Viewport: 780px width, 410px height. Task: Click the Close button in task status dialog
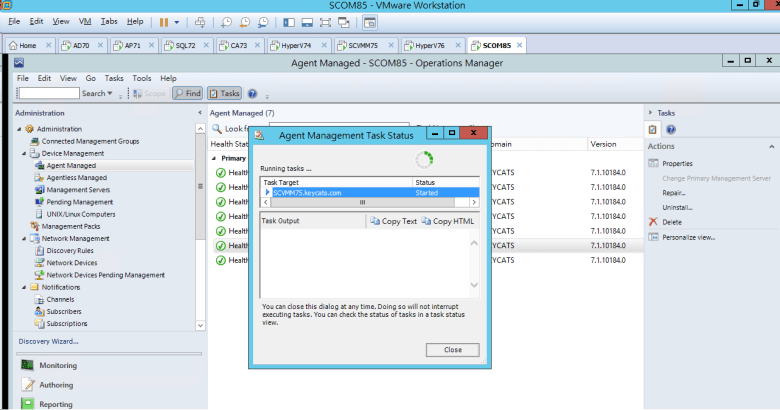pos(452,350)
